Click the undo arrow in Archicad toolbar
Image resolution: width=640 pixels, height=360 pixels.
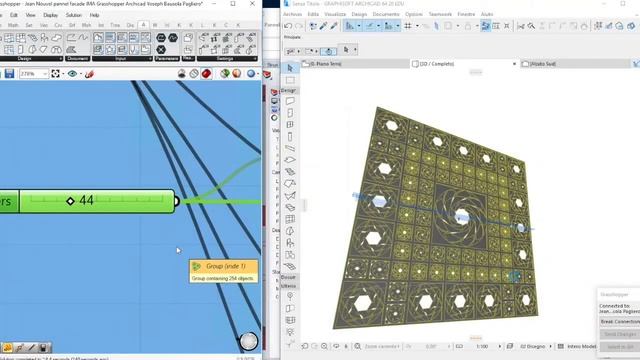click(288, 26)
